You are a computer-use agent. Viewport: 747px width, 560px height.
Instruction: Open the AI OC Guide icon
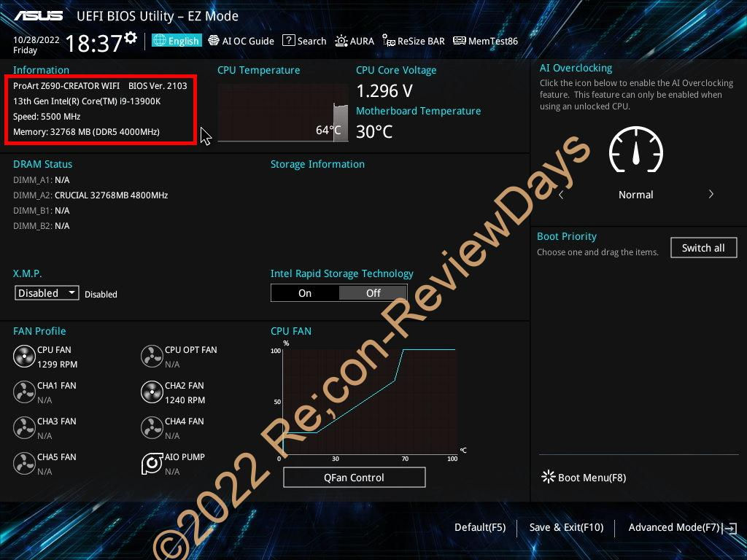pos(214,41)
